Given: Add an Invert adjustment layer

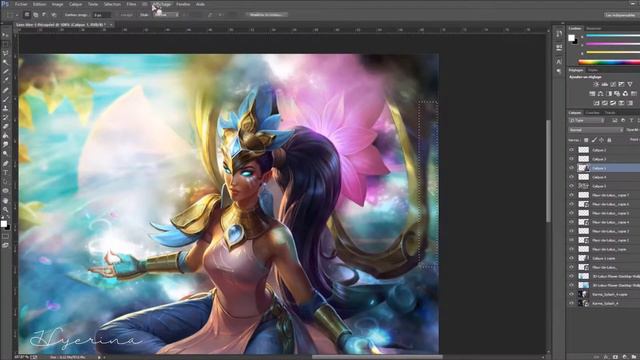Looking at the screenshot, I should [x=596, y=103].
